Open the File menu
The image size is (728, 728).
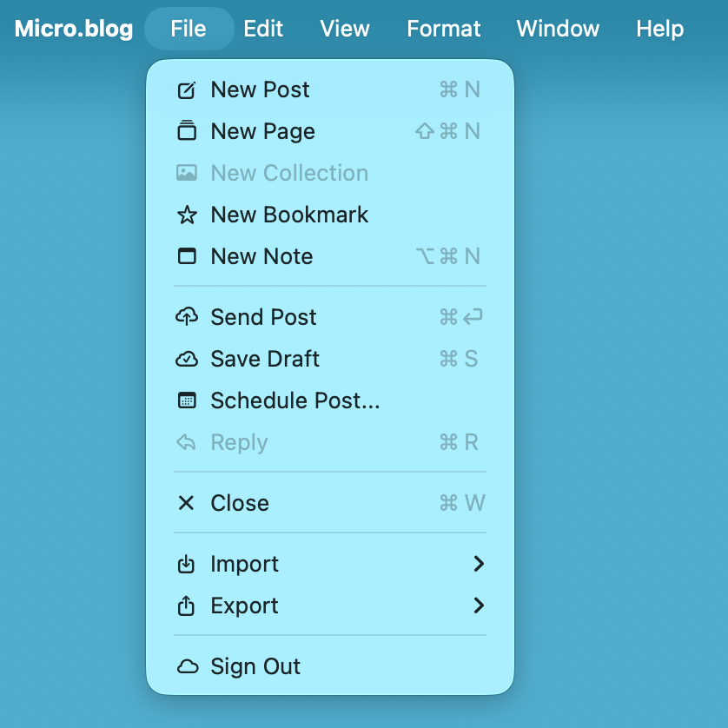(x=189, y=29)
